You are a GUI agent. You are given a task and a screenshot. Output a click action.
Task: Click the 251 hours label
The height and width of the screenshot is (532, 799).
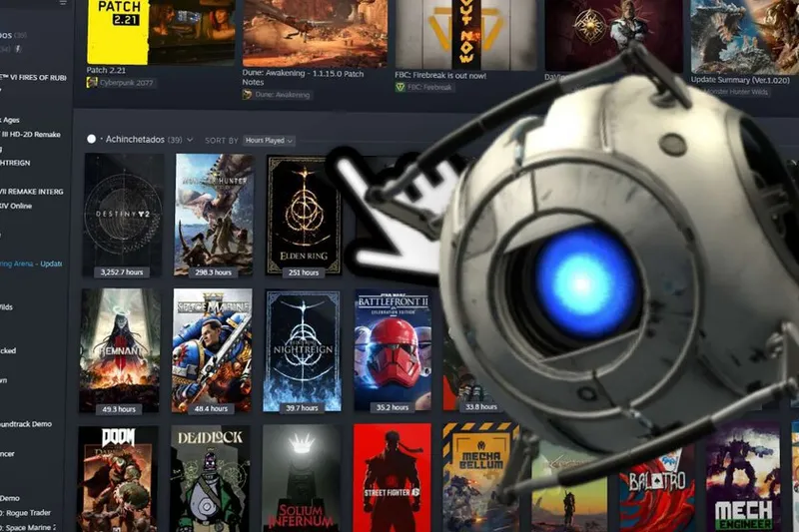[x=304, y=272]
